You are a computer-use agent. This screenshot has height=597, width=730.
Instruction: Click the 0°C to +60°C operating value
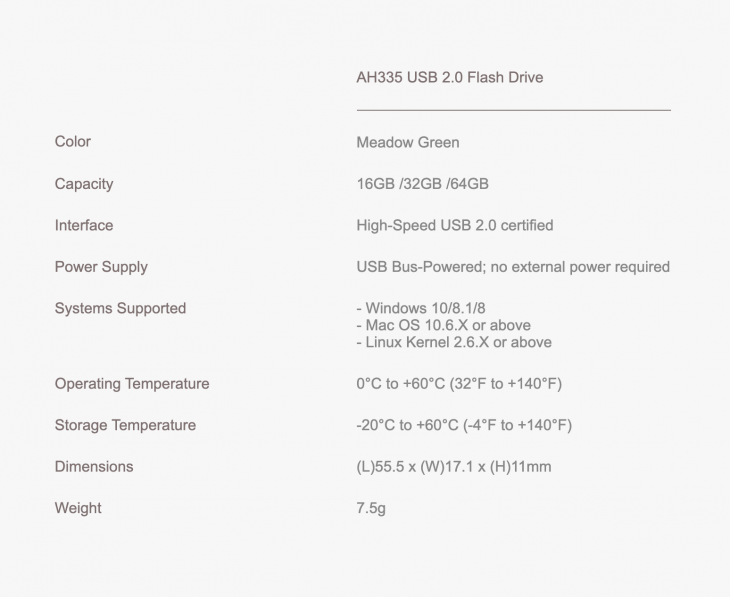[x=459, y=384]
